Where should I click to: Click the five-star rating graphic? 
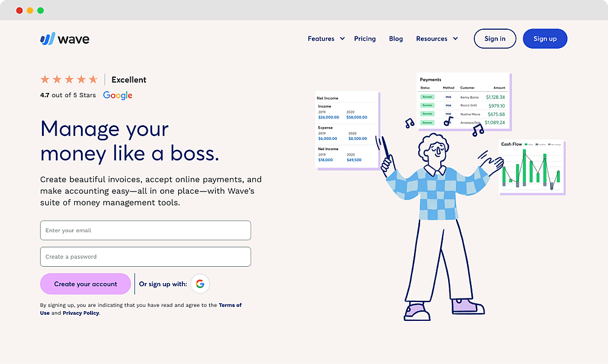(69, 80)
